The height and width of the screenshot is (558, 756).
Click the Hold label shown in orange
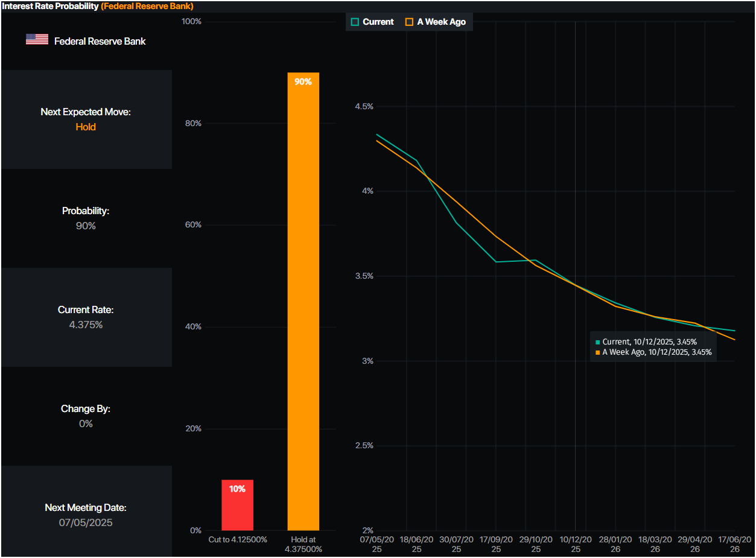click(86, 127)
